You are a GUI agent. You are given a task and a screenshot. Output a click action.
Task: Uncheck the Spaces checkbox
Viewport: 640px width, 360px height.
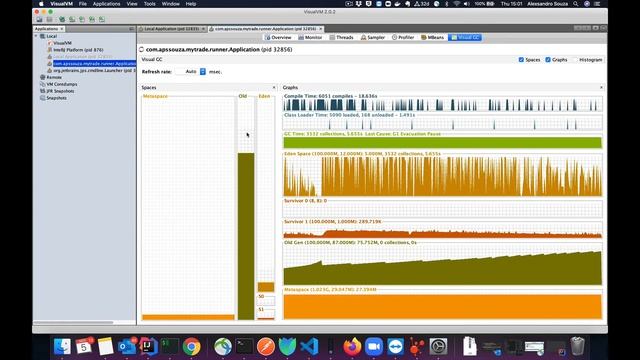tap(521, 60)
